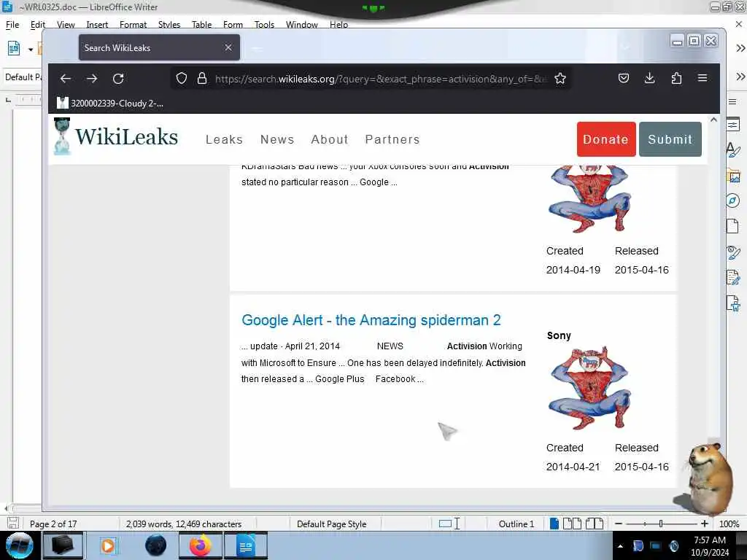Screen dimensions: 747x560
Task: Show site security padlock info
Action: [202, 79]
